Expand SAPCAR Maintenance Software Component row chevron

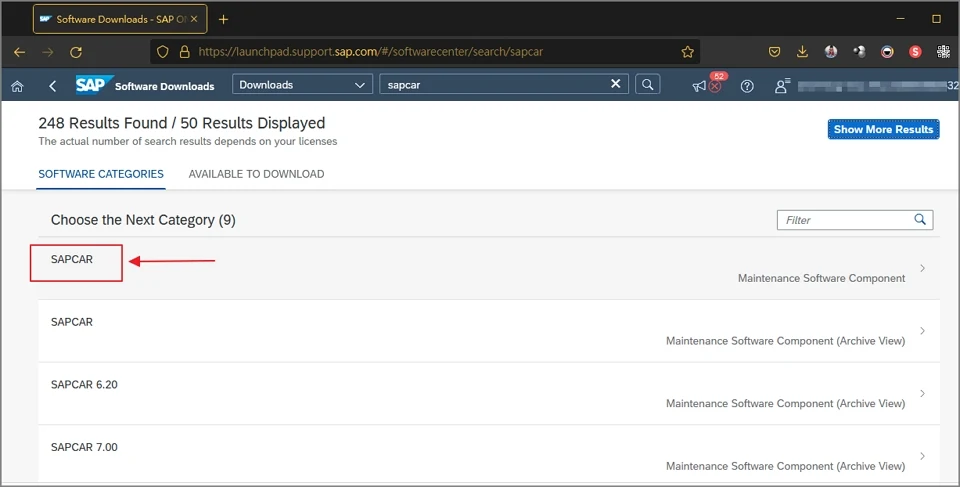point(922,268)
